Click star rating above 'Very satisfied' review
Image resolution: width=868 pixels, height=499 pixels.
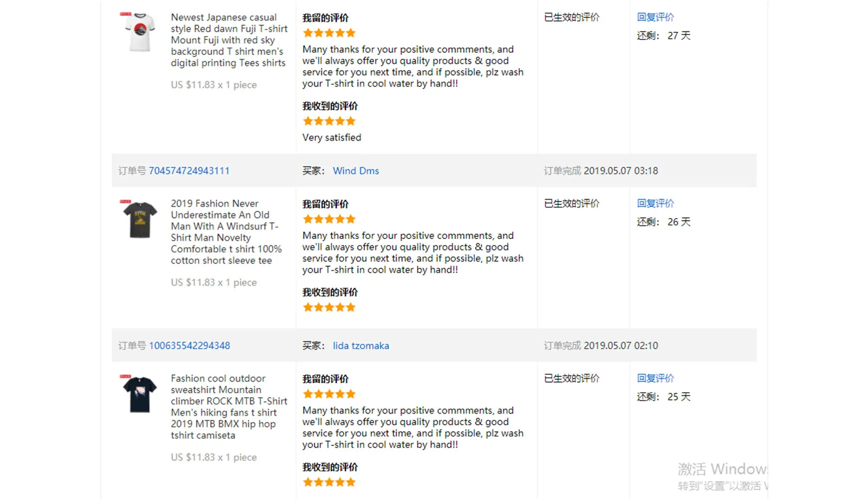point(329,121)
